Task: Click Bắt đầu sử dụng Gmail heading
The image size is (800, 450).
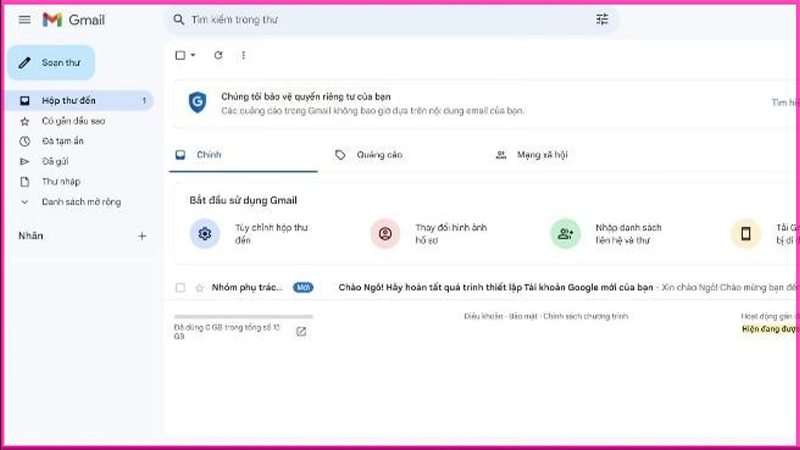Action: tap(243, 201)
